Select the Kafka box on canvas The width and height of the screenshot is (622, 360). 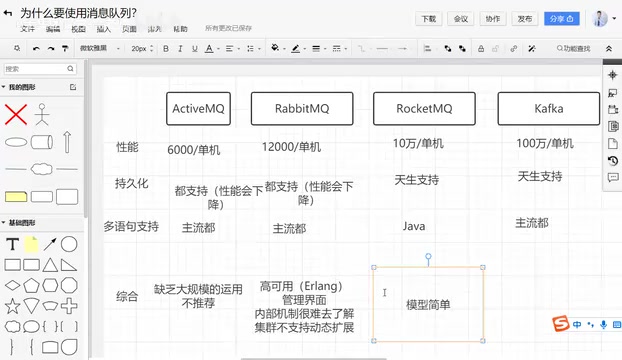point(549,109)
